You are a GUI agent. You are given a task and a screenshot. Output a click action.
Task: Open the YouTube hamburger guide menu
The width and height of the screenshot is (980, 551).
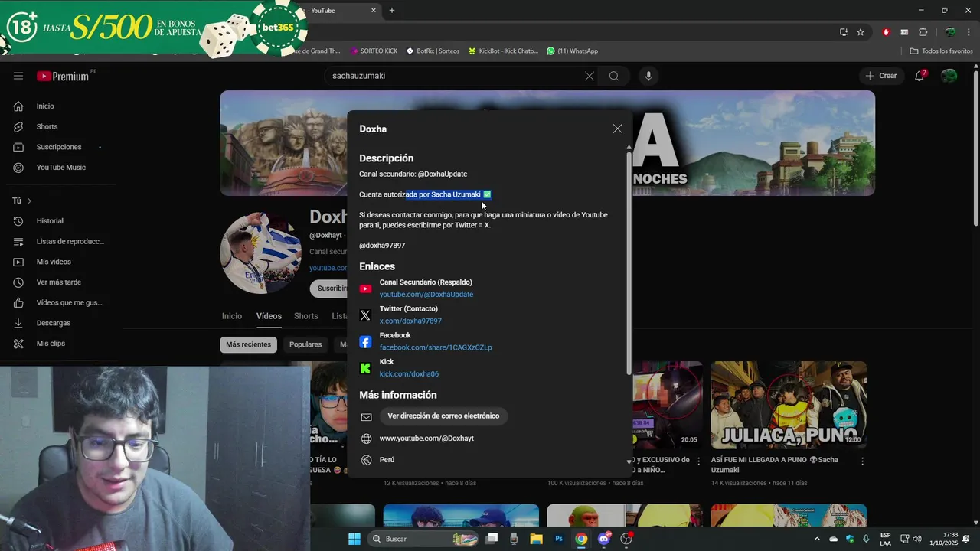point(18,76)
